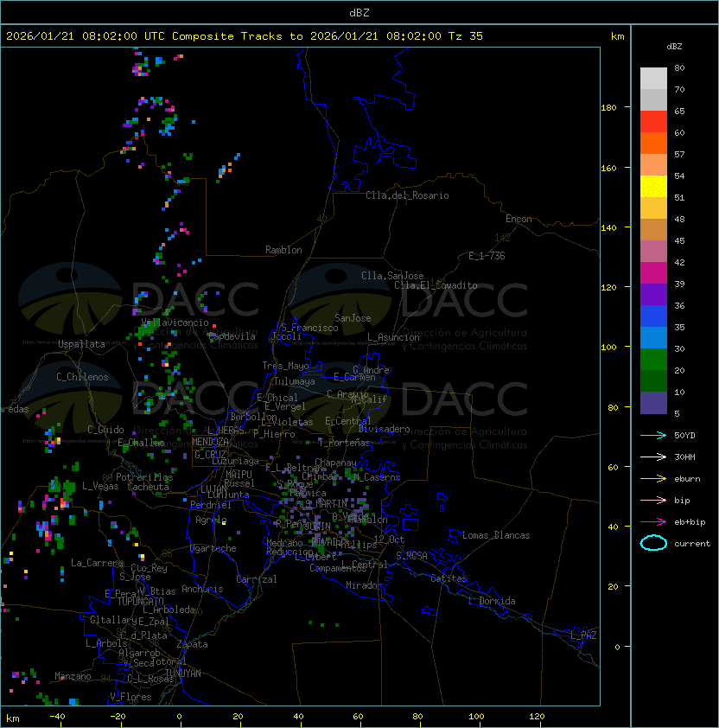Click the orange eburn arrow icon
Image resolution: width=719 pixels, height=728 pixels.
click(653, 478)
